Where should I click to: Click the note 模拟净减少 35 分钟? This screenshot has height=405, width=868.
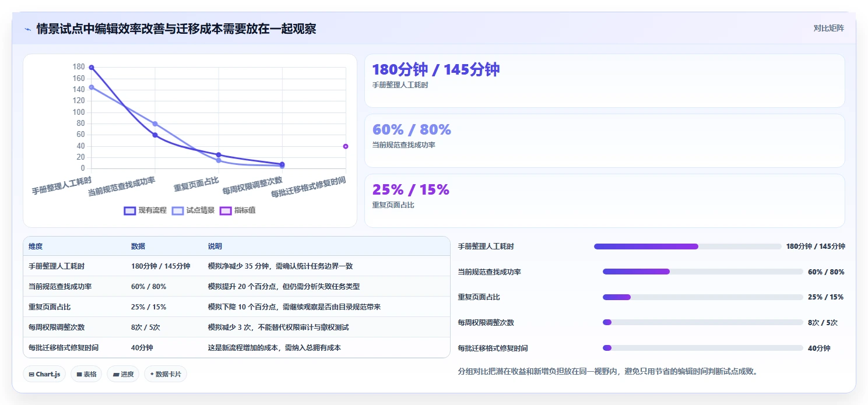(280, 266)
